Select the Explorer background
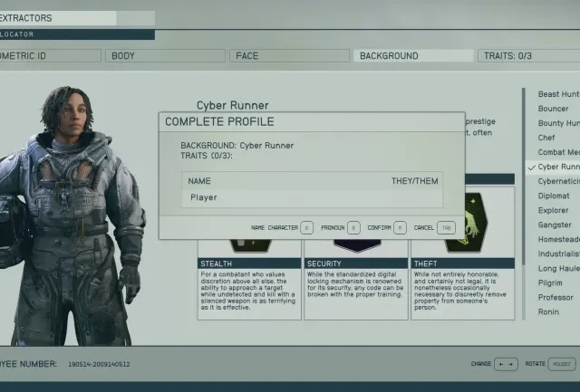 [555, 210]
